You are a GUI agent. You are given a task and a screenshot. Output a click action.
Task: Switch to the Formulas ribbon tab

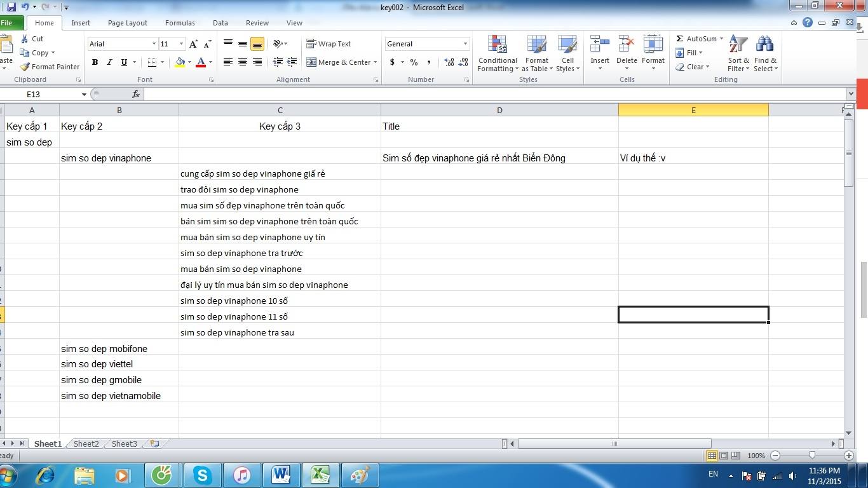[180, 23]
